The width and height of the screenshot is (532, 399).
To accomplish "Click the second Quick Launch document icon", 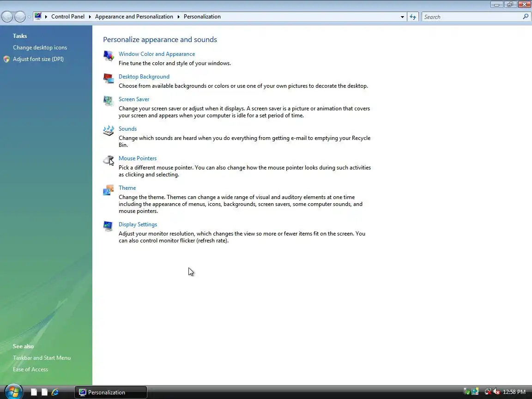I will pos(44,392).
